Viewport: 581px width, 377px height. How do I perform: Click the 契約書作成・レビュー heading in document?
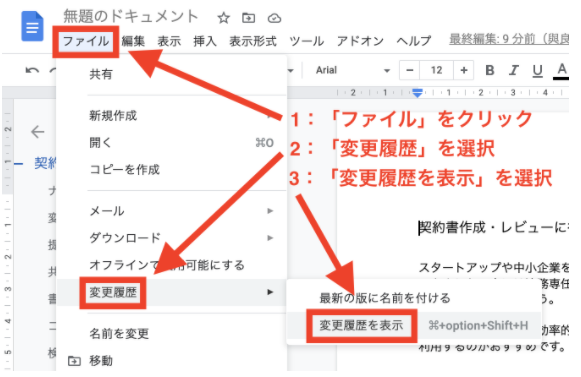[x=494, y=227]
